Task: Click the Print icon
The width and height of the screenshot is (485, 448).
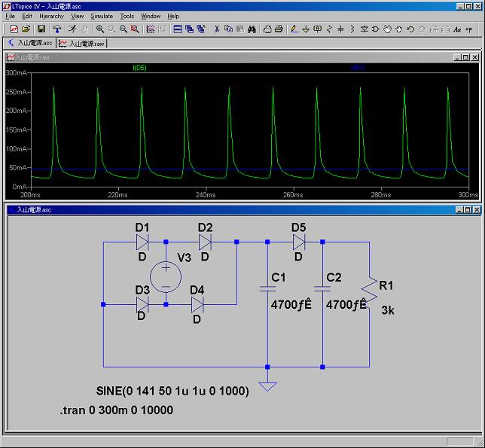Action: (x=279, y=29)
